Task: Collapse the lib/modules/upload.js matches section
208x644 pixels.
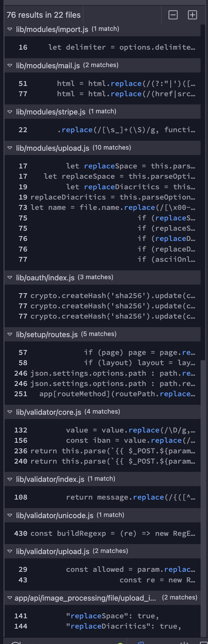Action: point(10,148)
